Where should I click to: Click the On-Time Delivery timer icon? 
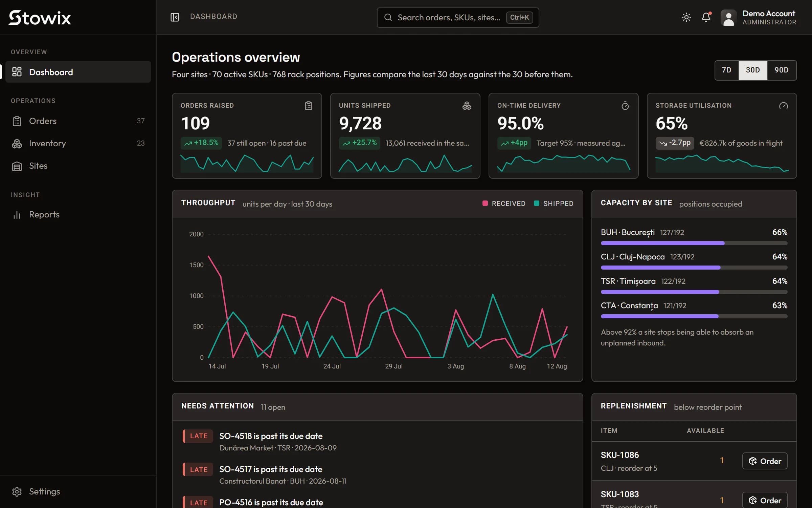[625, 106]
